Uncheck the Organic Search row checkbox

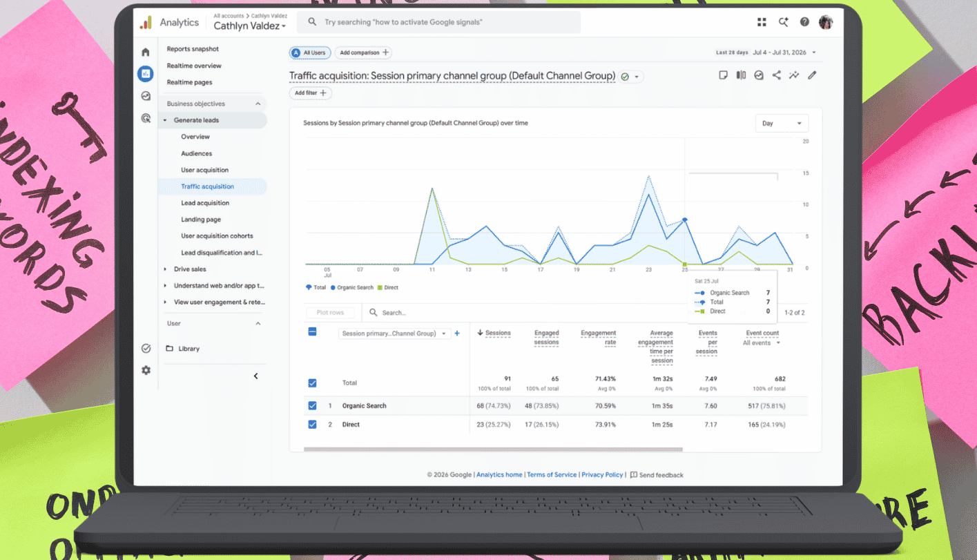[x=312, y=405]
